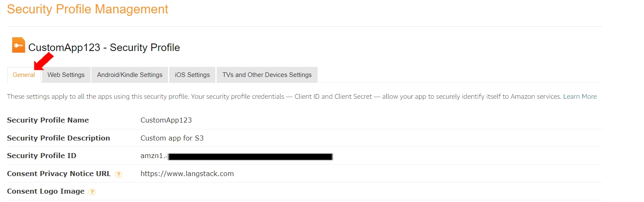Viewport: 644px width, 202px height.
Task: Open help icon beside Consent Privacy Notice URL
Action: [119, 174]
